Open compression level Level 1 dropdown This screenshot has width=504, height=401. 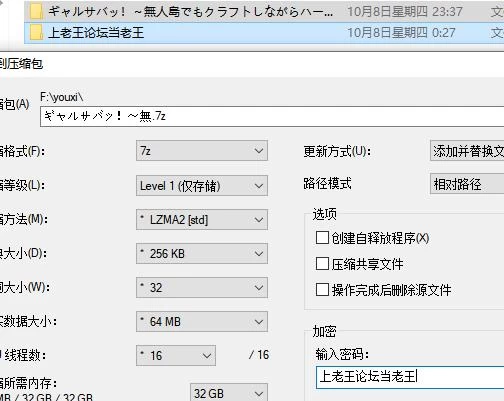click(x=202, y=185)
